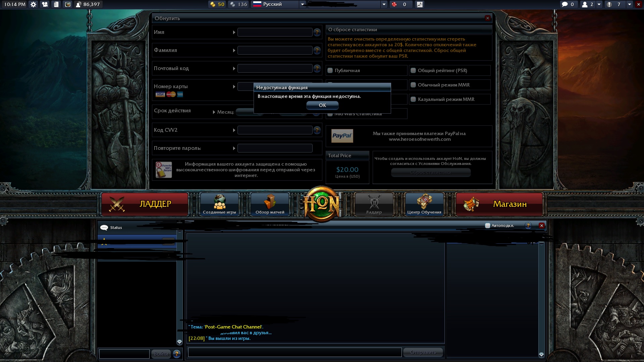Open the replay camera icon in top bar
The image size is (644, 362).
45,4
